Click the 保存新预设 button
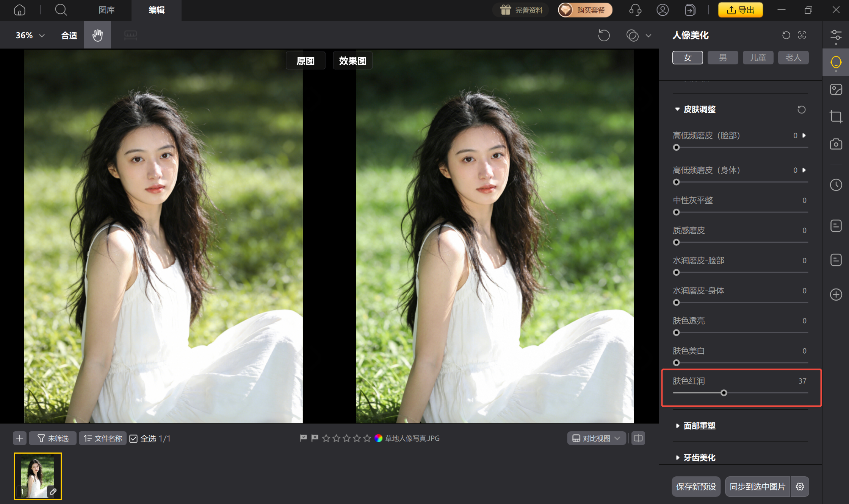Viewport: 849px width, 504px height. 696,487
